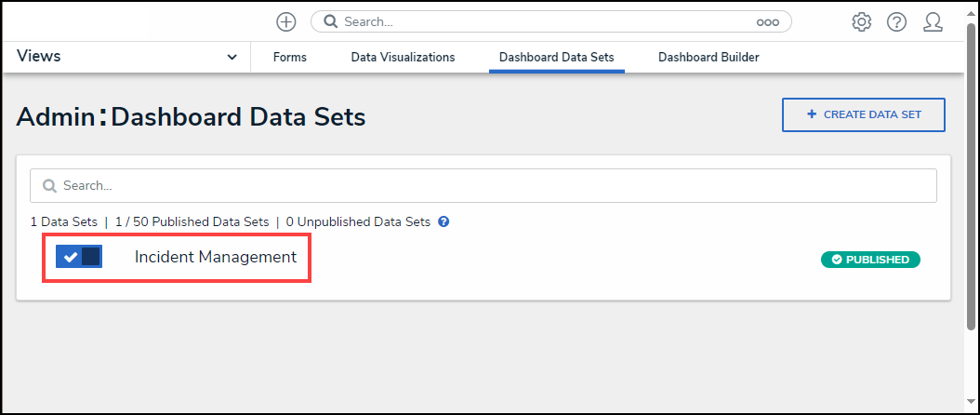980x415 pixels.
Task: Expand the Views dropdown
Action: [232, 57]
